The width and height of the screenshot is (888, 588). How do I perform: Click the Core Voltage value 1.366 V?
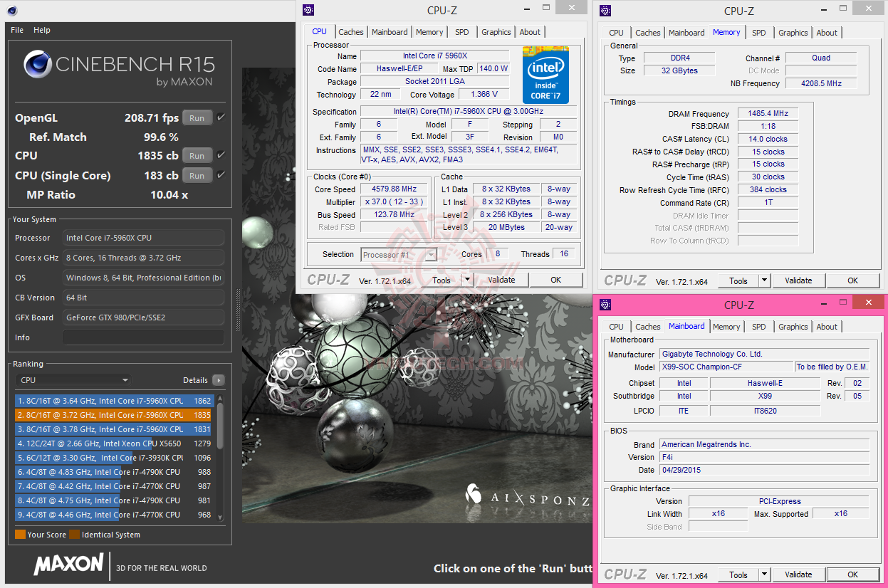click(x=484, y=95)
